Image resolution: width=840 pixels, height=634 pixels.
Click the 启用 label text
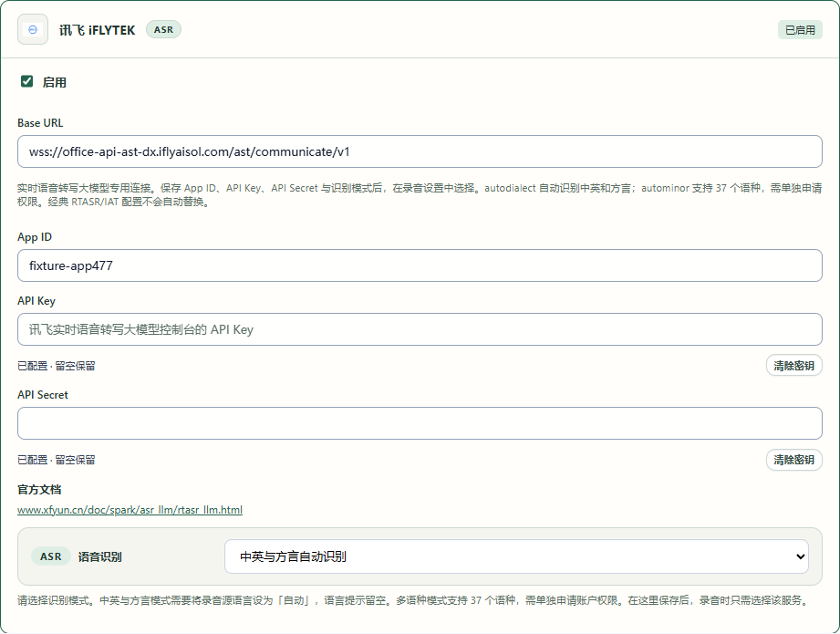tap(55, 82)
